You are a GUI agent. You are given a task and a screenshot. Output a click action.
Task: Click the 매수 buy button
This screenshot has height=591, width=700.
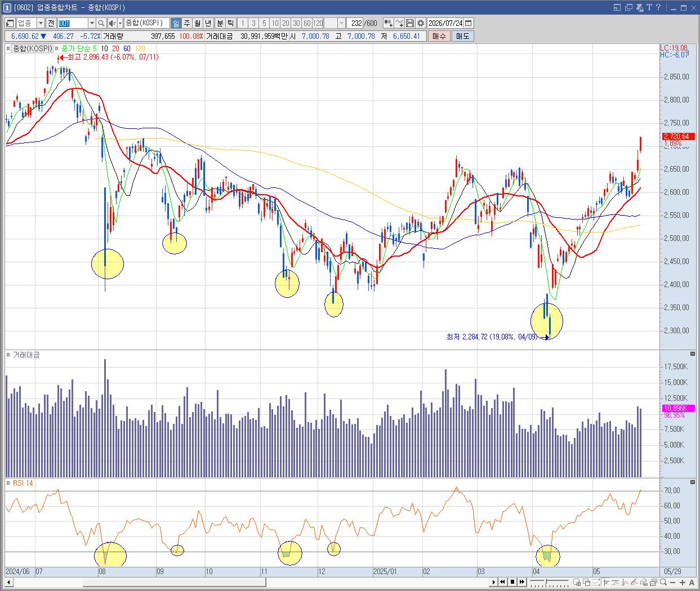click(439, 36)
